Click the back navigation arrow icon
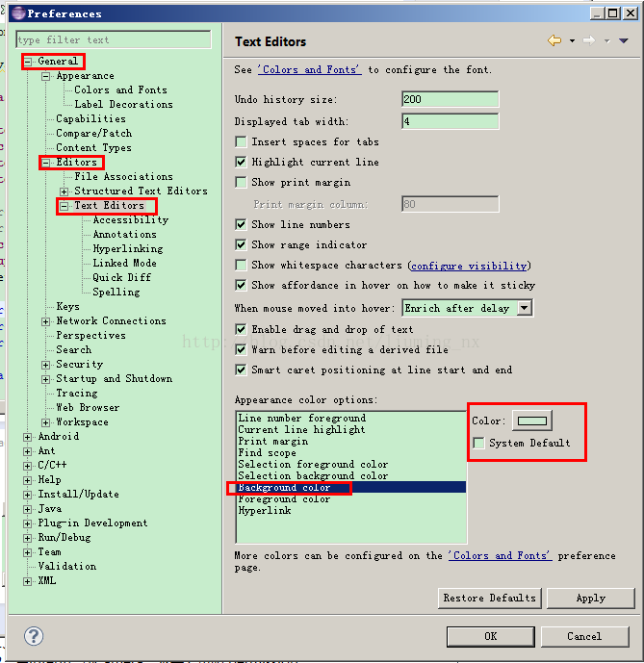This screenshot has width=644, height=663. (x=554, y=40)
